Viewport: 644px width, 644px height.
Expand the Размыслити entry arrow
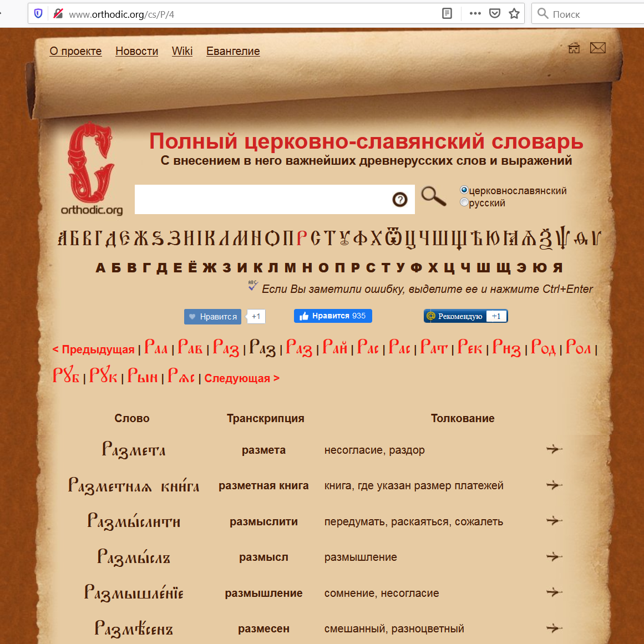coord(554,521)
